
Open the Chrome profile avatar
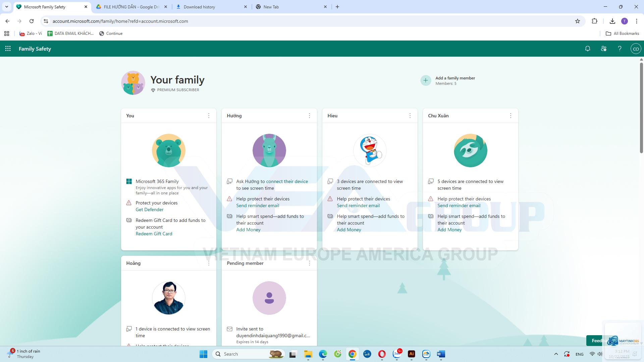[625, 21]
